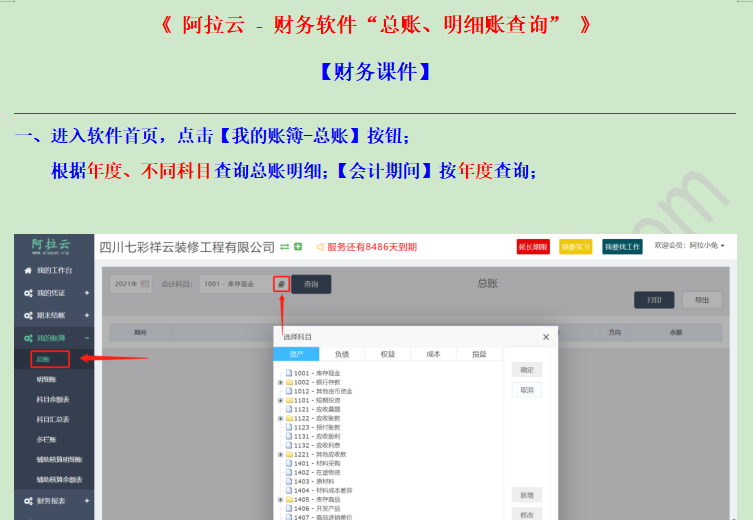Click the home icon beside 我的工作台
Image resolution: width=753 pixels, height=520 pixels.
click(28, 271)
